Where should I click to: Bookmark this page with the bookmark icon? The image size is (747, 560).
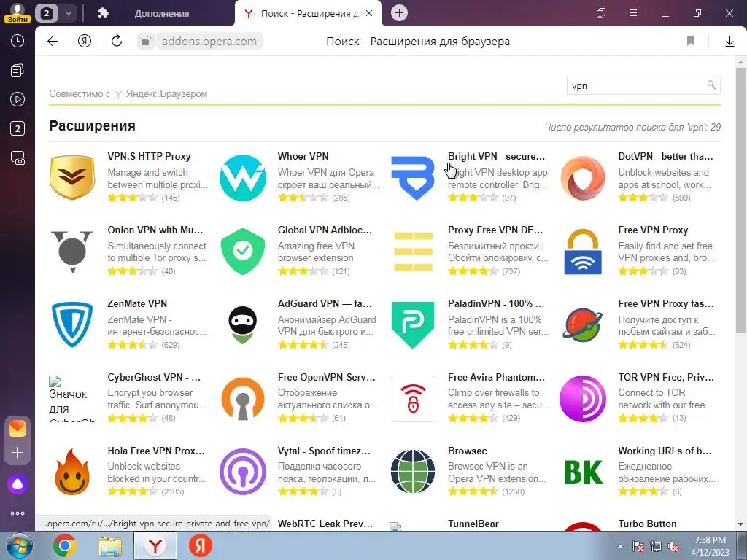[691, 42]
